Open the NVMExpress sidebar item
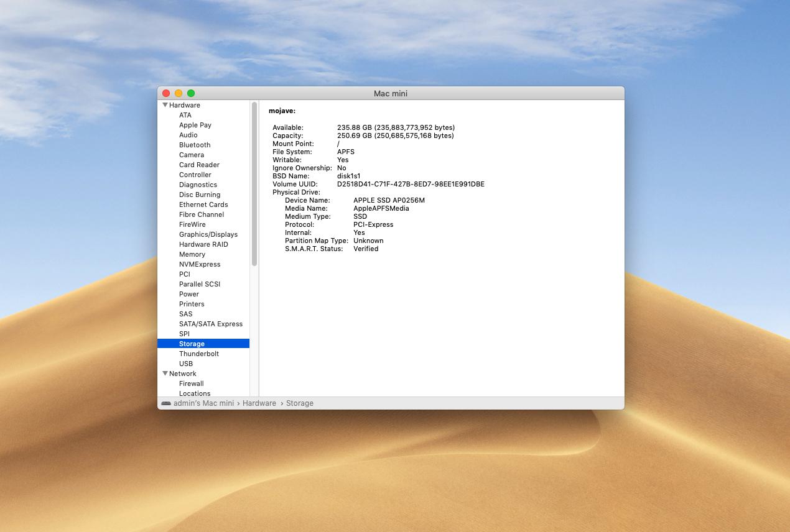790x532 pixels. pos(200,264)
